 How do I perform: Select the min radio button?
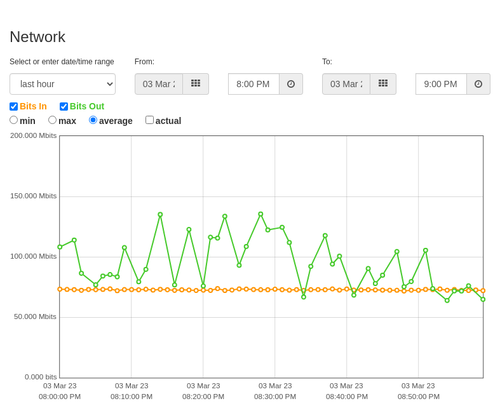click(14, 120)
